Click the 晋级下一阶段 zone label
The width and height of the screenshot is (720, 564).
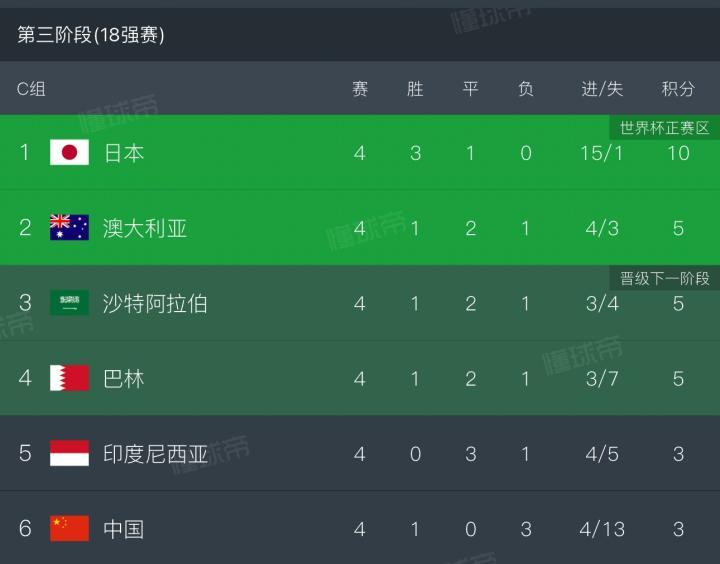click(664, 278)
